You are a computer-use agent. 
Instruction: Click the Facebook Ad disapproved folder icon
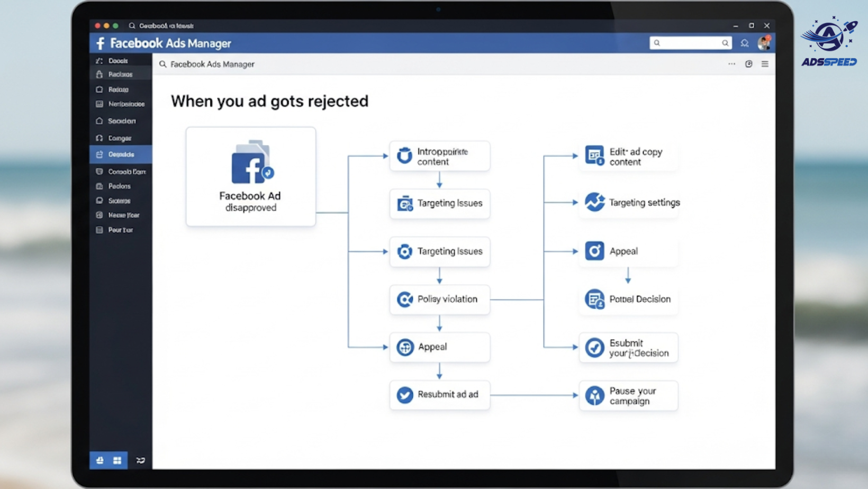(251, 162)
